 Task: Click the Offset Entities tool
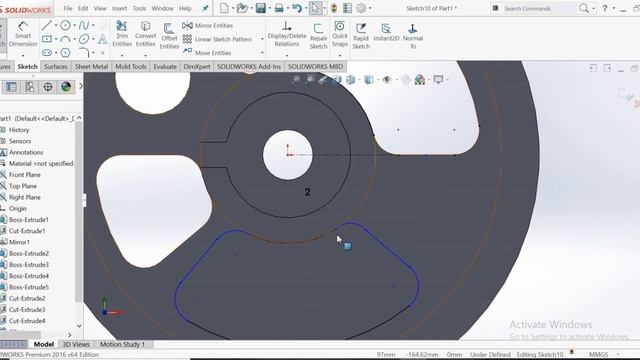pos(169,36)
